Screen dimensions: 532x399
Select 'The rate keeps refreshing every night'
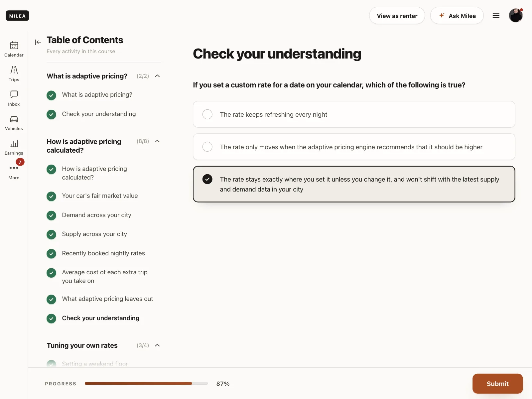click(x=354, y=114)
